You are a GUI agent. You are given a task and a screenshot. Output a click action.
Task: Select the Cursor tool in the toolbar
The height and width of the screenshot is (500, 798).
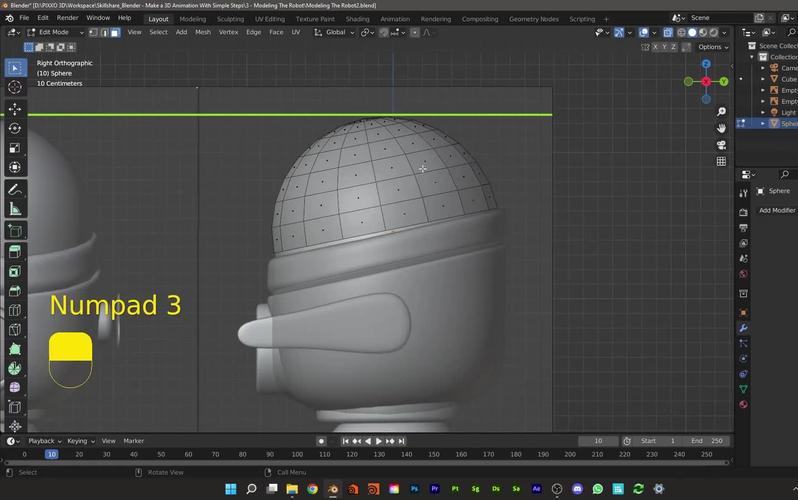(15, 87)
